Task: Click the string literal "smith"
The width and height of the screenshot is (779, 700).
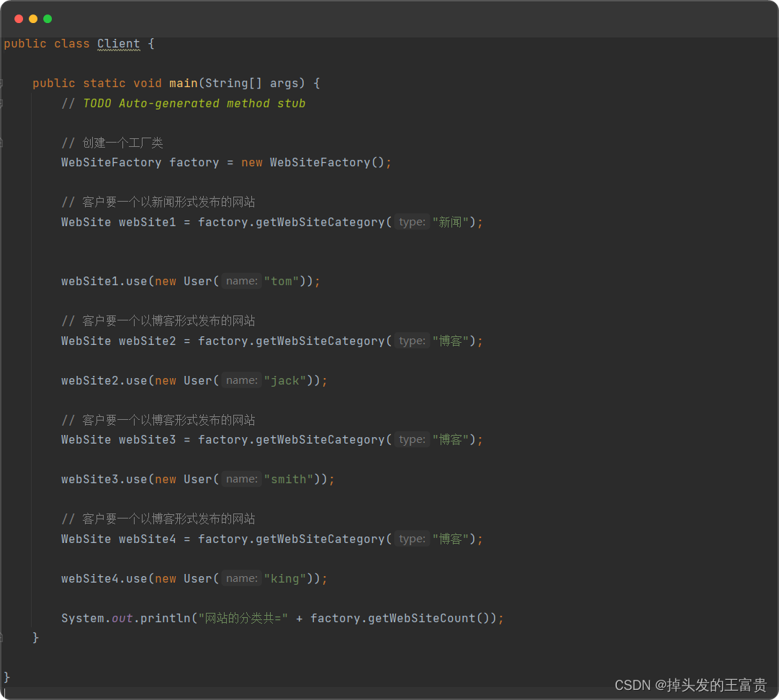Action: [x=289, y=480]
